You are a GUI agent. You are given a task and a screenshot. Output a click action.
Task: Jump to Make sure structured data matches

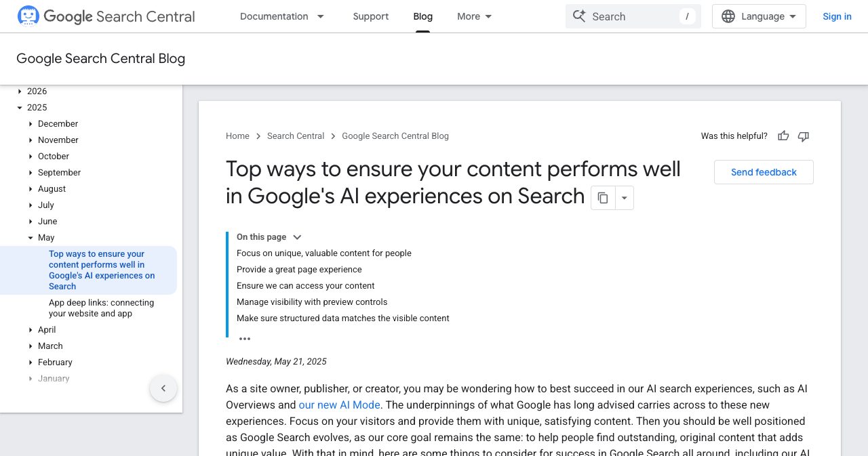(343, 318)
